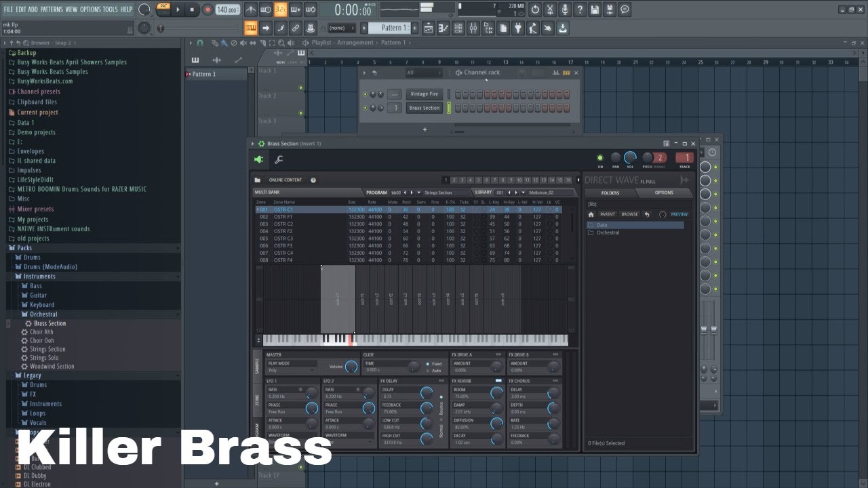Toggle the metronome icon

[250, 9]
